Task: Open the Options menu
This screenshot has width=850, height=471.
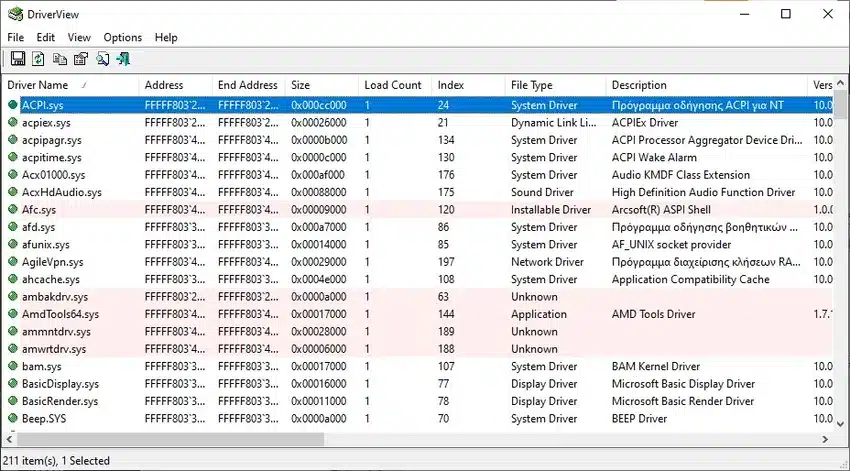Action: coord(123,37)
